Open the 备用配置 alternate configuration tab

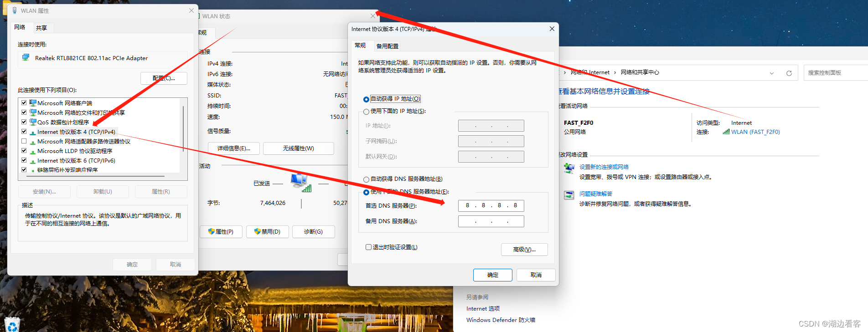click(x=387, y=46)
